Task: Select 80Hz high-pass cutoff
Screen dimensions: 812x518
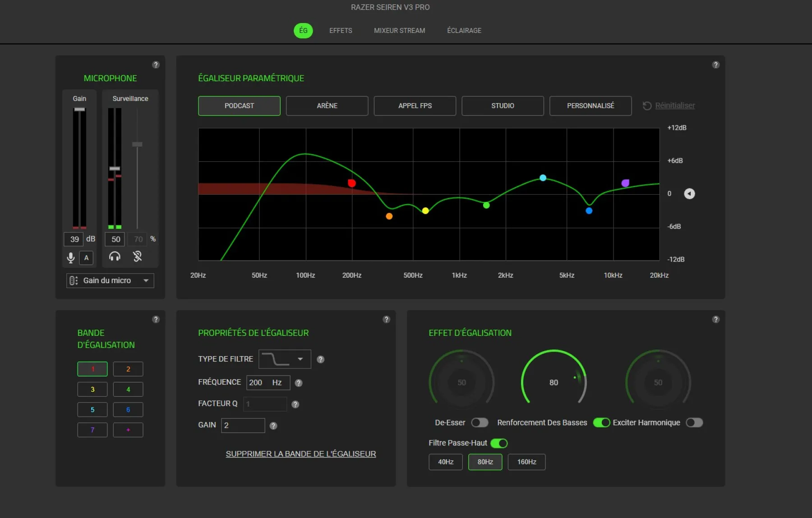Action: click(485, 462)
